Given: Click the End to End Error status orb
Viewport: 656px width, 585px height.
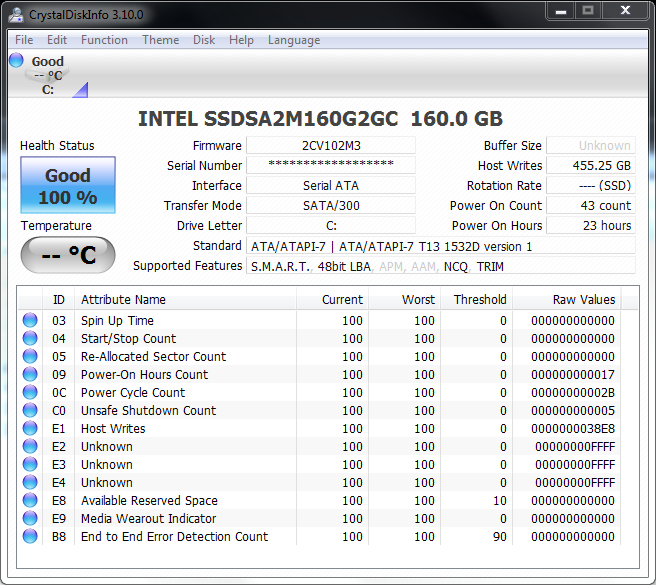Looking at the screenshot, I should [30, 536].
